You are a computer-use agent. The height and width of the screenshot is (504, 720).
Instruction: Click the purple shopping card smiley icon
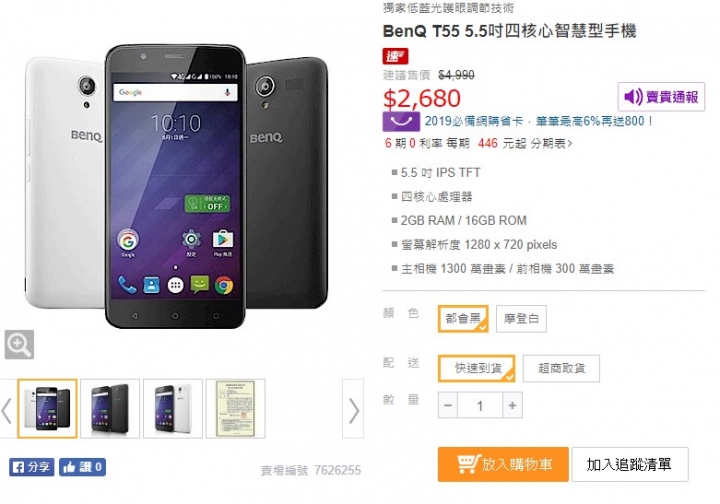(401, 122)
